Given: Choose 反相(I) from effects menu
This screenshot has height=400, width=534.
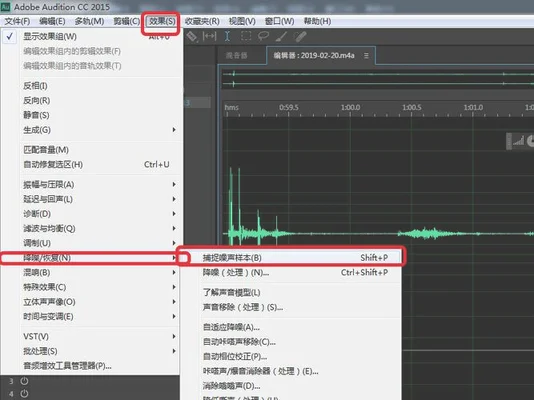Looking at the screenshot, I should [x=91, y=86].
